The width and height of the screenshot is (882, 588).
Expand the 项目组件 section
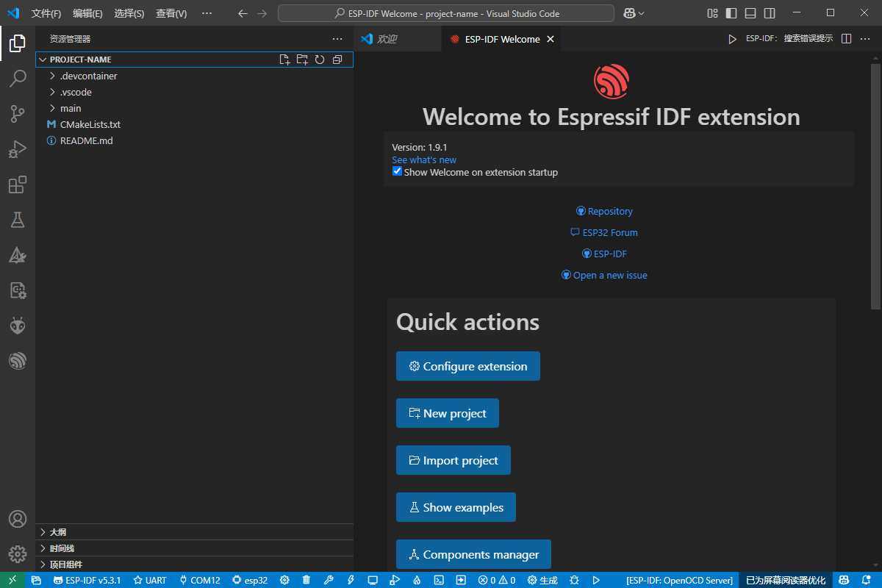coord(194,564)
